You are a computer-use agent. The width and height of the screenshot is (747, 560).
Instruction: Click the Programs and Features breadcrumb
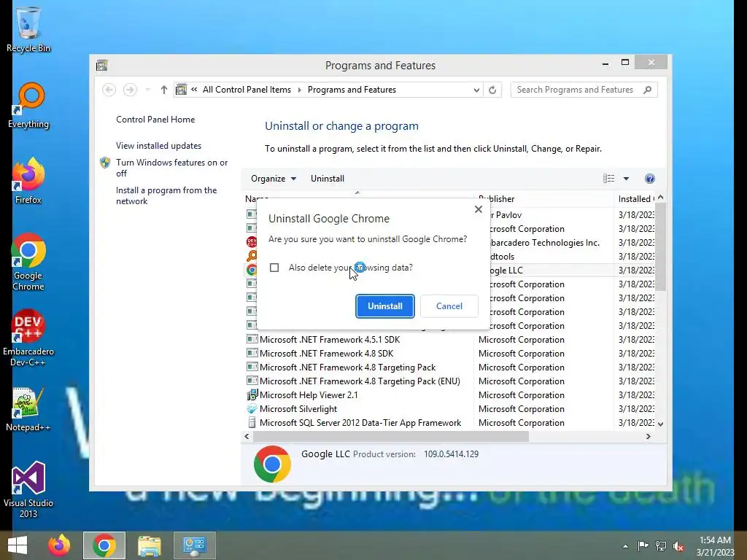point(352,90)
